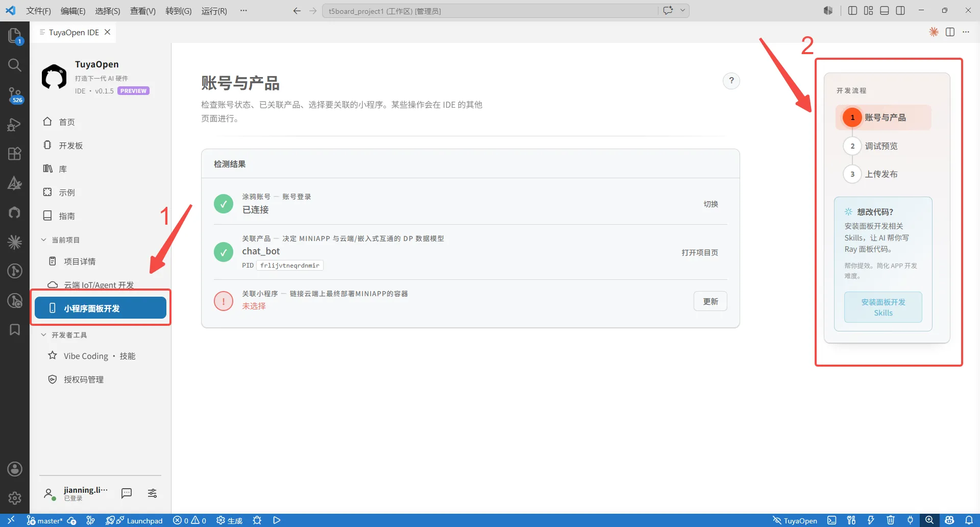The width and height of the screenshot is (980, 527).
Task: Go back with the left arrow
Action: pyautogui.click(x=297, y=11)
